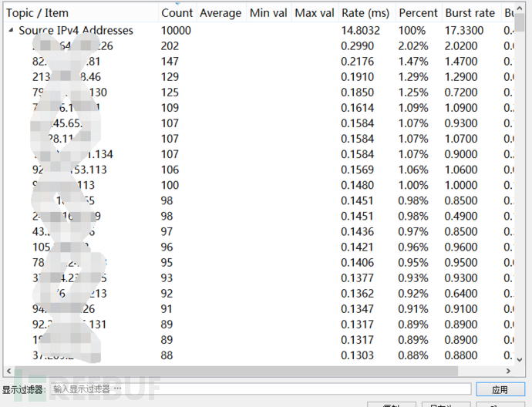
Task: Select the IP address ending in 1.134
Action: click(72, 154)
